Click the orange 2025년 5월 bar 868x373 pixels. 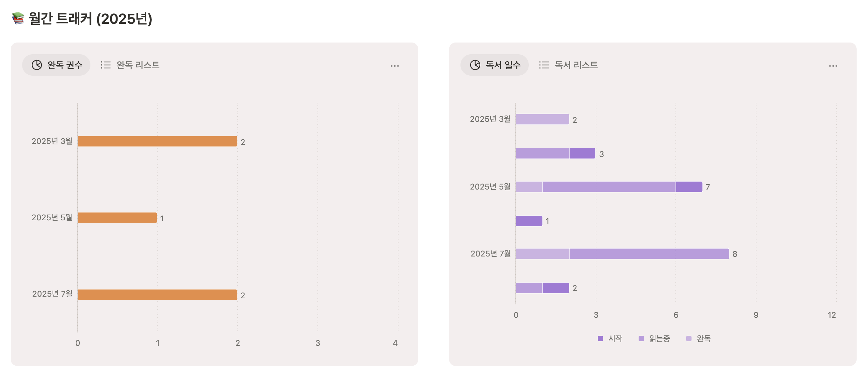point(117,218)
